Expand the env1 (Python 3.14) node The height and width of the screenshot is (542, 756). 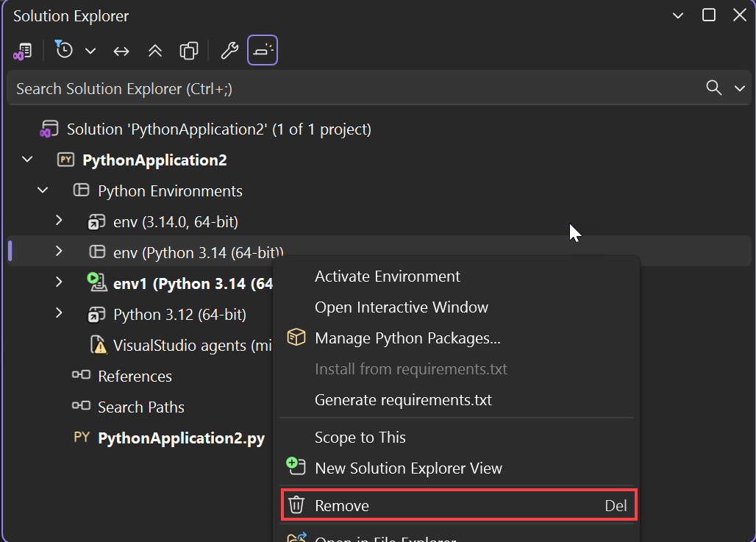coord(59,283)
